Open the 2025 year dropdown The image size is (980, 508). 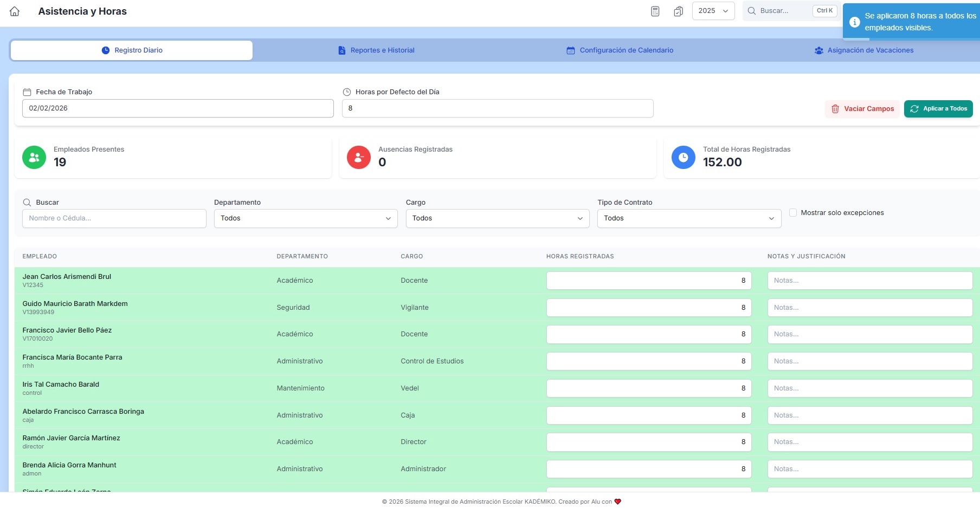(x=713, y=11)
